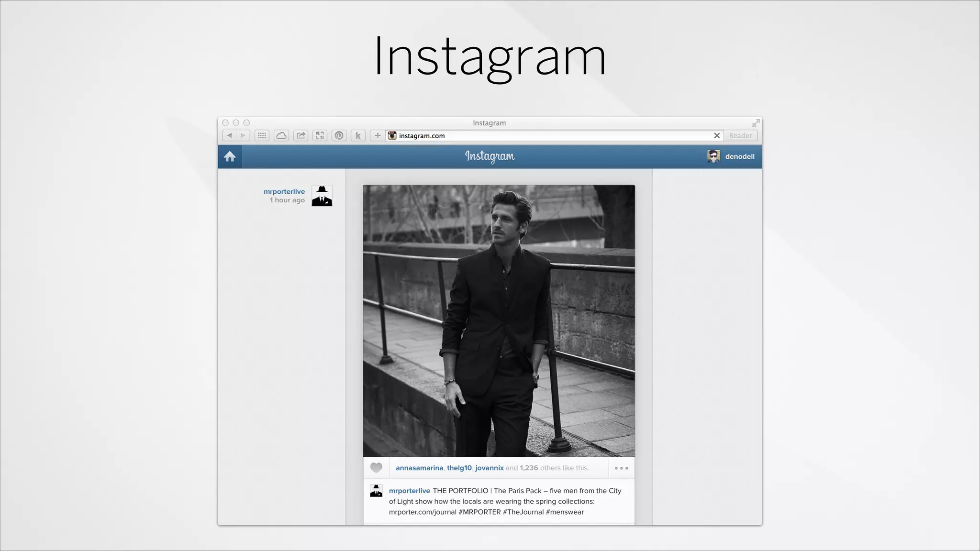Go forward with Safari's forward arrow
The height and width of the screenshot is (551, 980).
coord(243,135)
